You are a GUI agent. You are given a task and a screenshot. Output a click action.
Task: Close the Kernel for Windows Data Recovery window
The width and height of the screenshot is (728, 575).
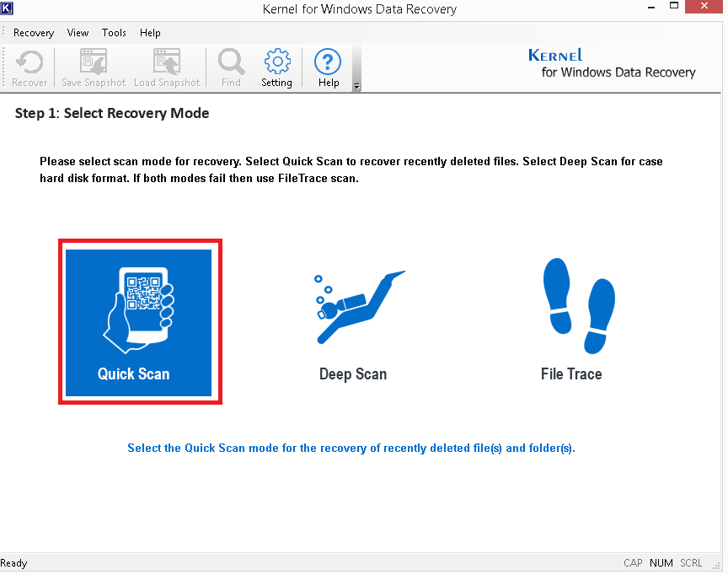[x=704, y=6]
